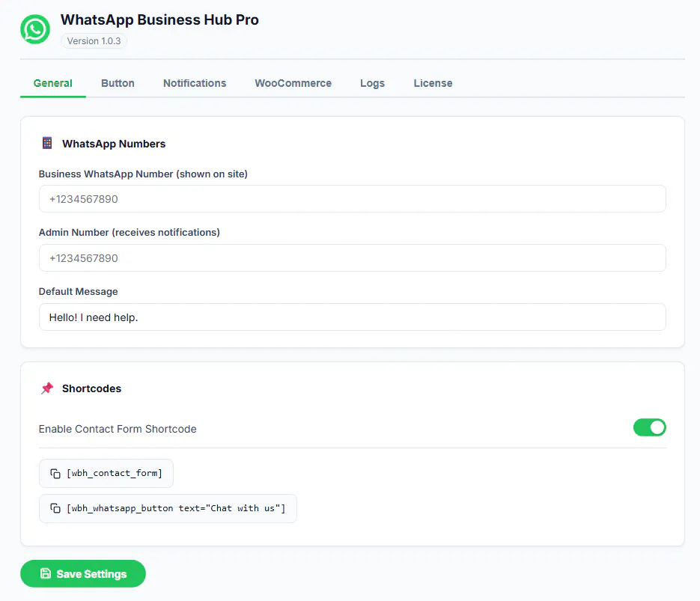Save Settings with the green button

click(x=83, y=574)
